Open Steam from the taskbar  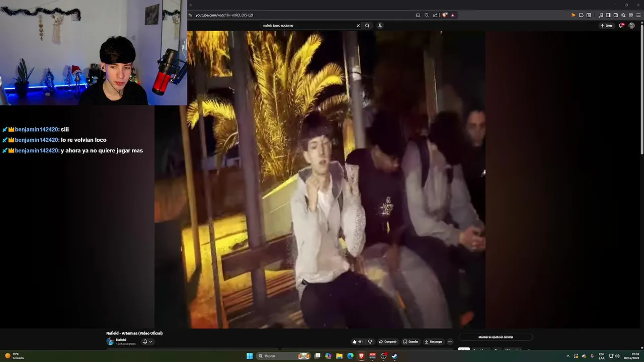pyautogui.click(x=394, y=356)
